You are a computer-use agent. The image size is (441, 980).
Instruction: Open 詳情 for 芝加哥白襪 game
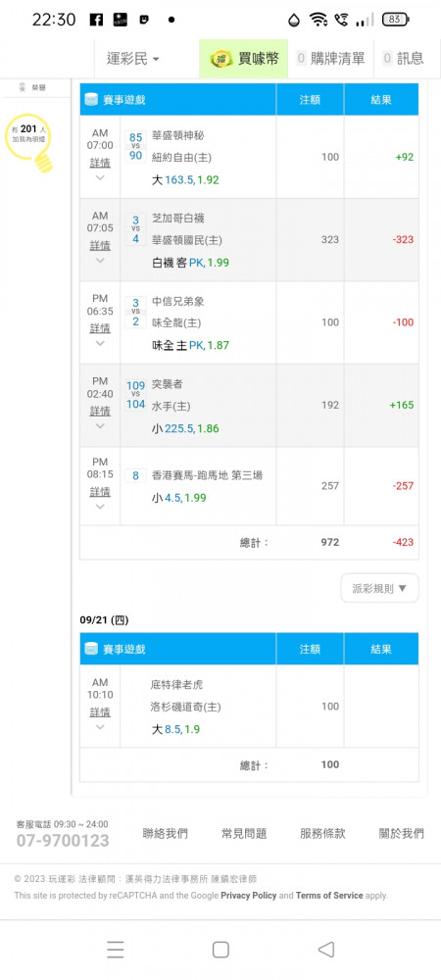coord(100,245)
